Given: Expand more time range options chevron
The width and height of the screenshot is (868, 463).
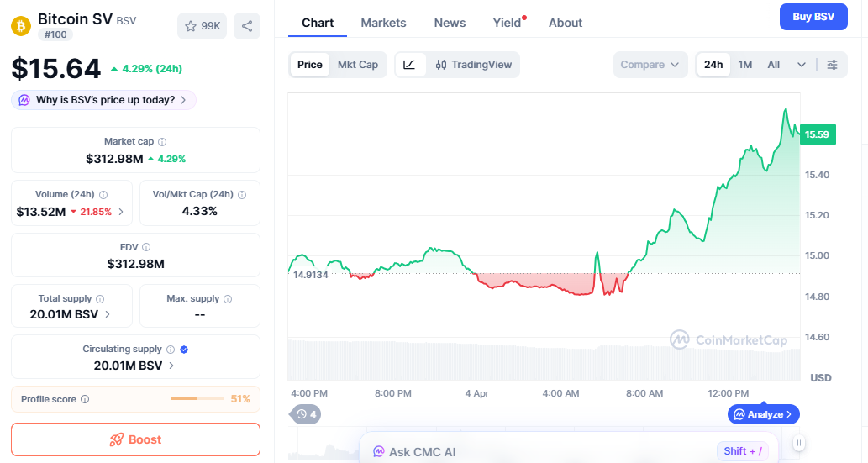Looking at the screenshot, I should (801, 65).
